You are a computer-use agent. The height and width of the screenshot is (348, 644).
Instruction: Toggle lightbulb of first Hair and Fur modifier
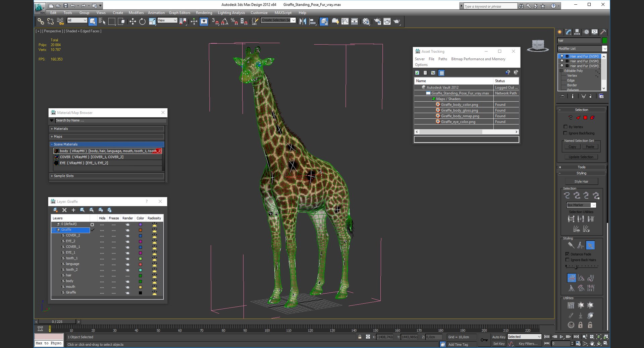tap(562, 56)
